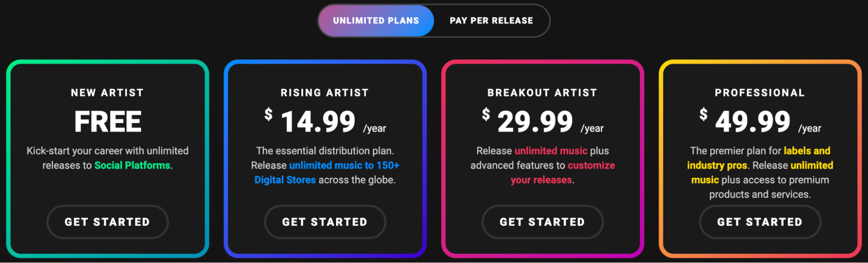Image resolution: width=868 pixels, height=263 pixels.
Task: Click the FREE price label
Action: click(x=107, y=120)
